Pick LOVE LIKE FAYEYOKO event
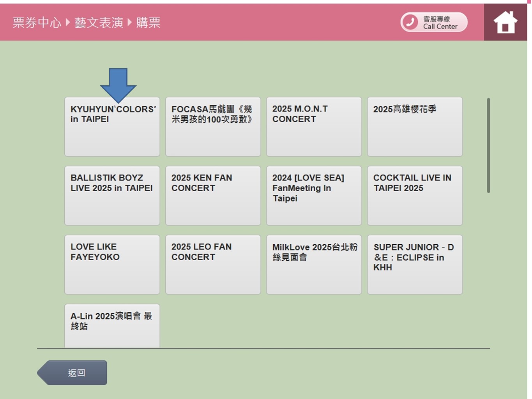 coord(112,265)
